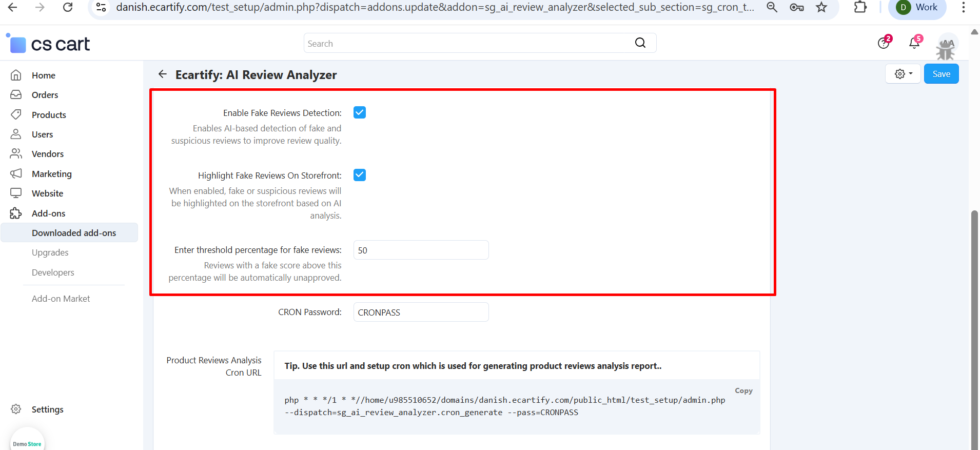Select Downloaded add-ons in sidebar
Screen dimensions: 980x450
point(74,233)
